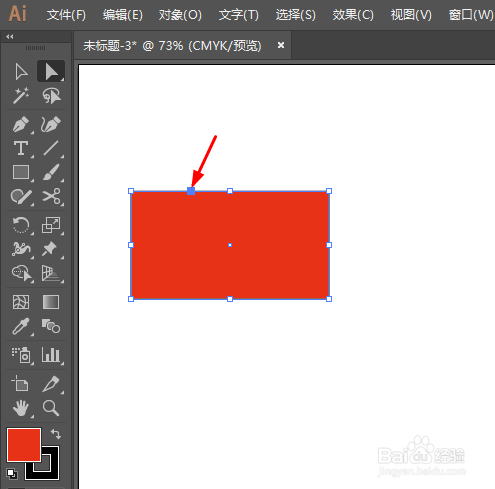Switch to the 未标题-3* document tab
The image size is (495, 489).
pyautogui.click(x=172, y=46)
